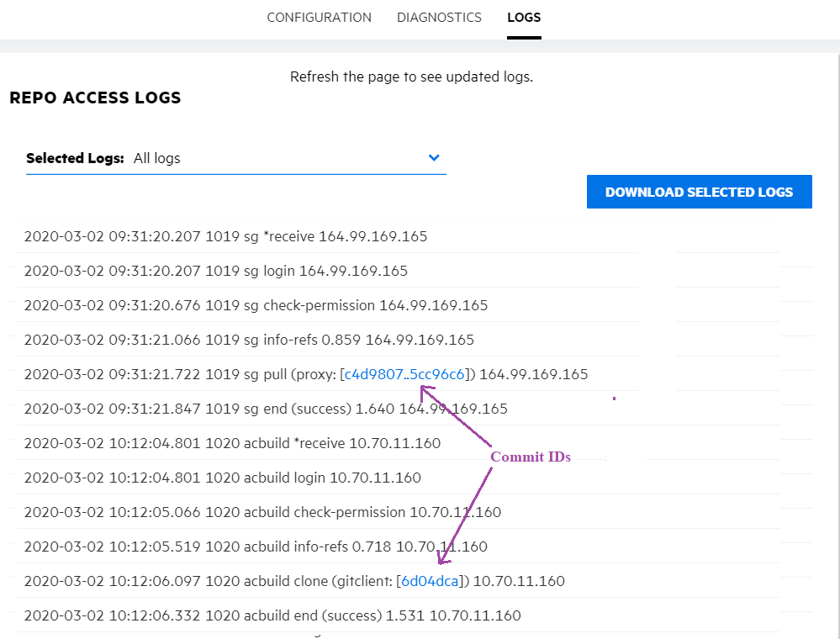Screen dimensions: 840x639
Task: Click the 'Refresh the page' notice text
Action: [x=411, y=77]
